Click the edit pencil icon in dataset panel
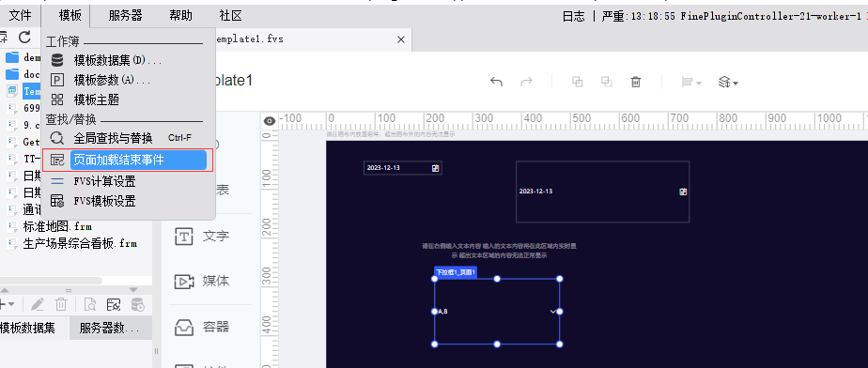 pyautogui.click(x=37, y=304)
